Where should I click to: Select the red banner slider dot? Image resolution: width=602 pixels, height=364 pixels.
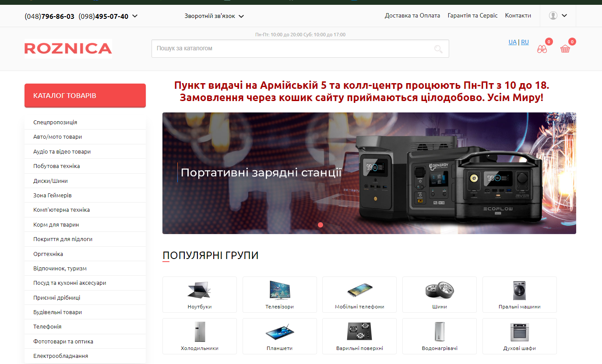[320, 225]
